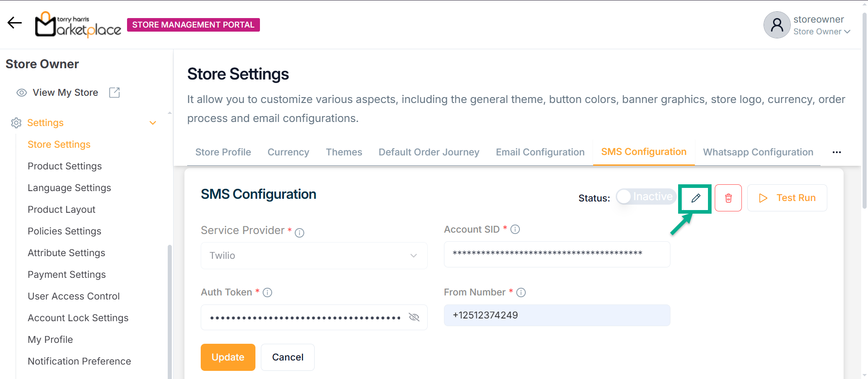Image resolution: width=868 pixels, height=379 pixels.
Task: Click the red trash delete icon
Action: [x=728, y=198]
